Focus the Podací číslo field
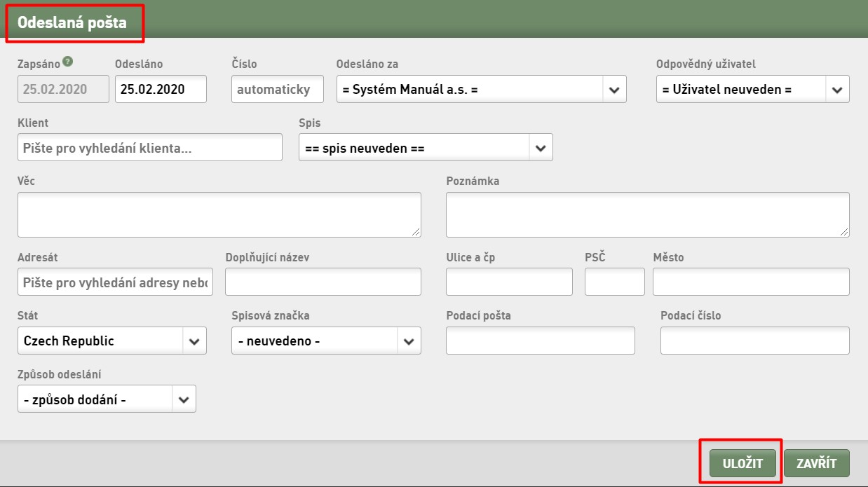The width and height of the screenshot is (868, 487). coord(755,341)
